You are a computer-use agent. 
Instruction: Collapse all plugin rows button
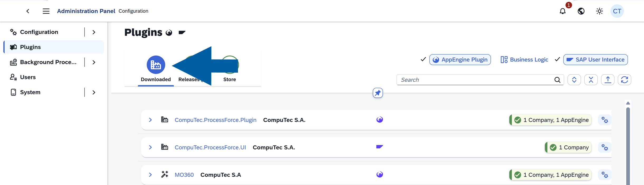(x=591, y=80)
